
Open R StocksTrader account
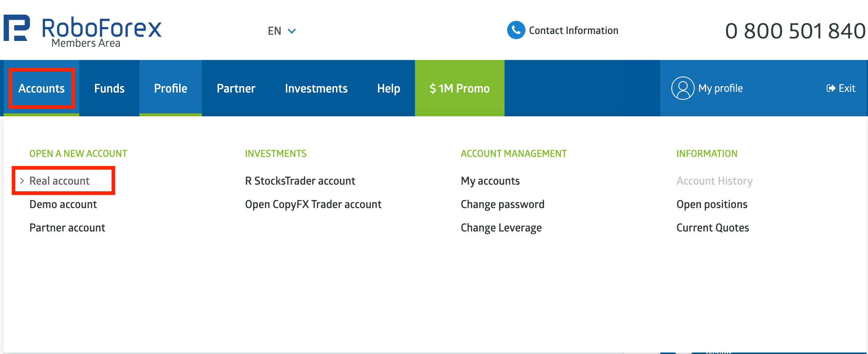pos(300,181)
